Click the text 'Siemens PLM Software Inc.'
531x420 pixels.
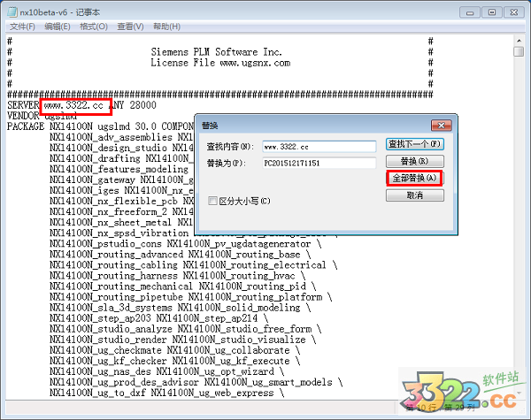click(217, 52)
